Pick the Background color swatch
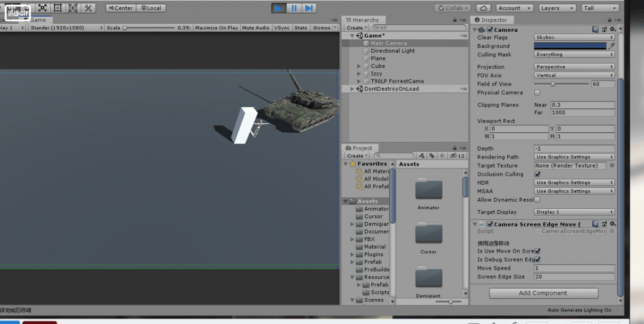The width and height of the screenshot is (644, 324). (570, 46)
